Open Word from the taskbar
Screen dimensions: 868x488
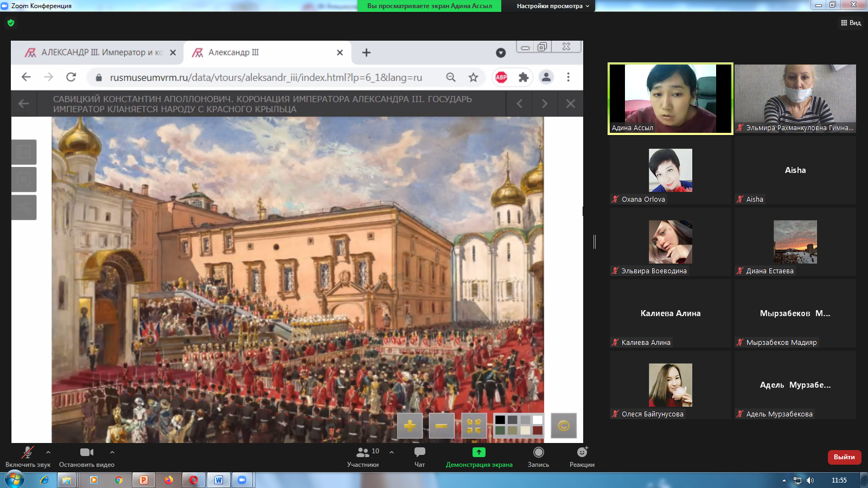pos(219,480)
